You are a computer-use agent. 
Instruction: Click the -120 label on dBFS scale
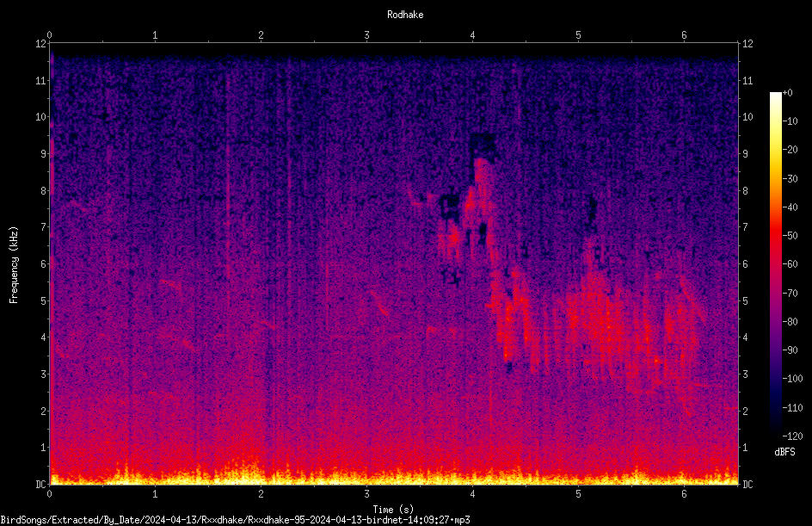792,436
